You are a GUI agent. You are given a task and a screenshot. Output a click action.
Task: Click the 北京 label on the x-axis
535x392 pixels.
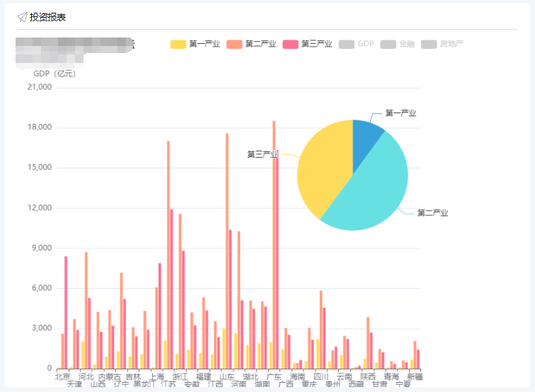click(63, 376)
